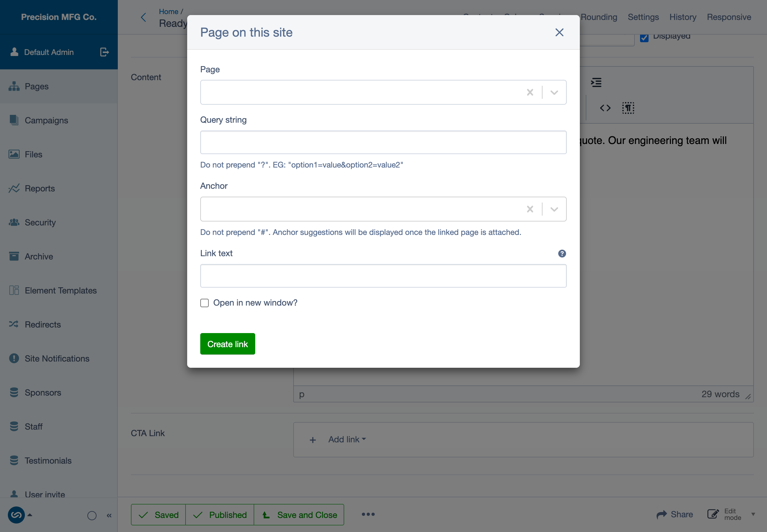Click the Link text input field

tap(383, 276)
